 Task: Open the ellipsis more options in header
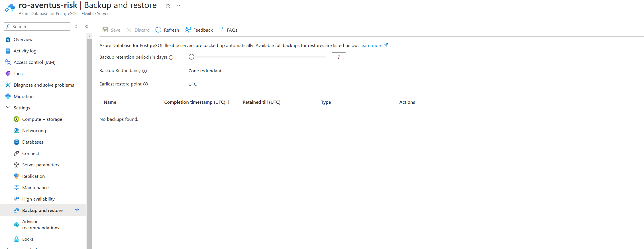179,5
